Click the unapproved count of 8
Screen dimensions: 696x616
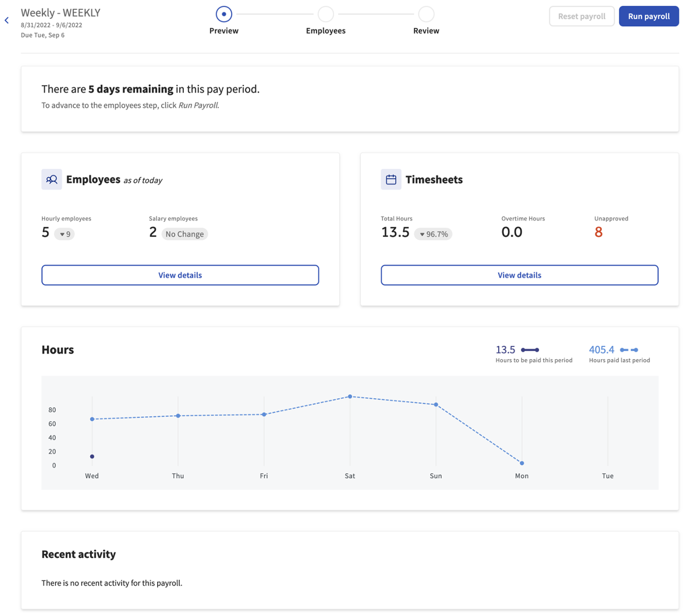pyautogui.click(x=600, y=232)
